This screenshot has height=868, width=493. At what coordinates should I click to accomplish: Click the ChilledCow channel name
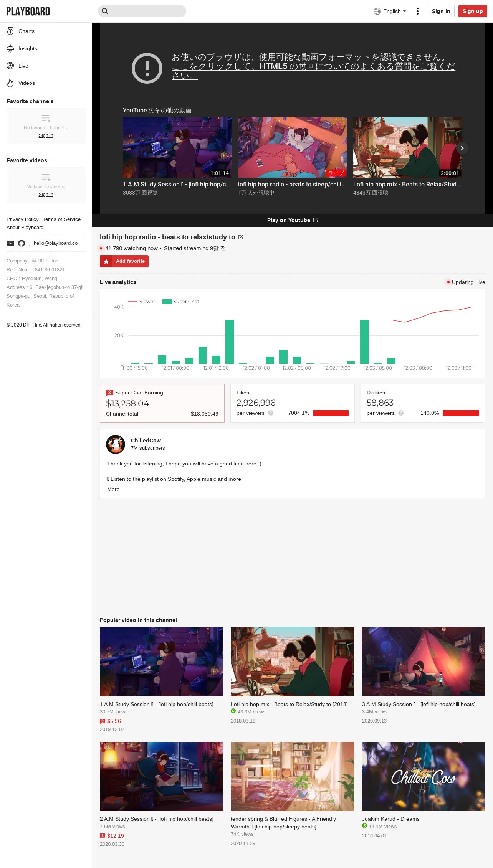pyautogui.click(x=146, y=441)
